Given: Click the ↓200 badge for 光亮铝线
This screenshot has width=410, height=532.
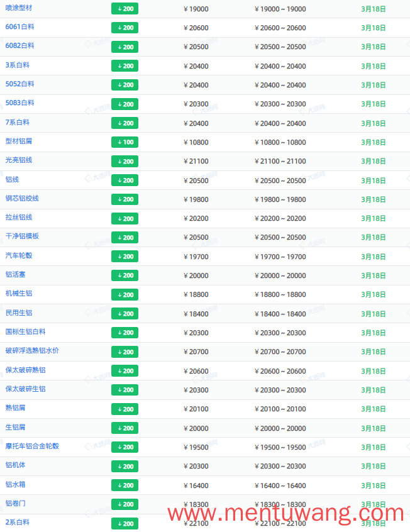Looking at the screenshot, I should coord(125,162).
